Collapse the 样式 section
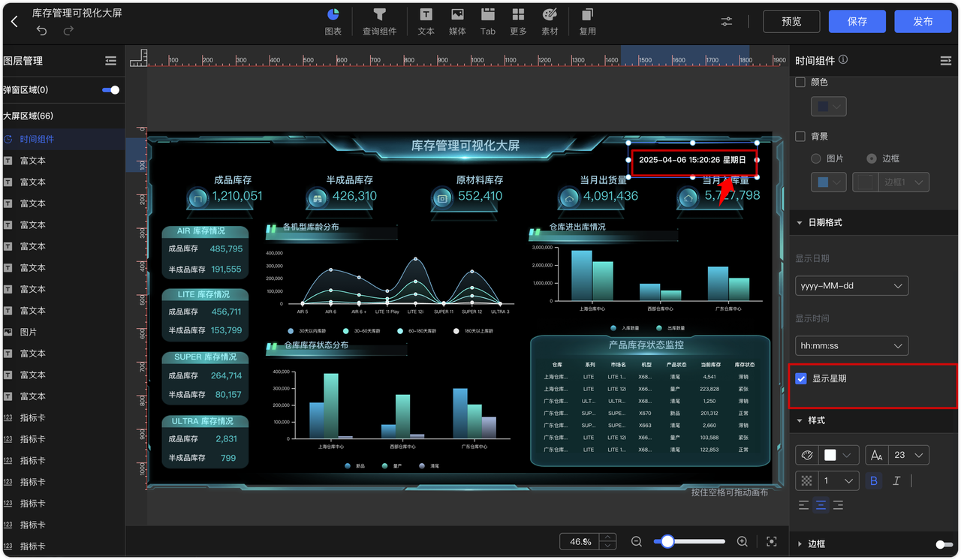This screenshot has width=961, height=560. (x=800, y=420)
